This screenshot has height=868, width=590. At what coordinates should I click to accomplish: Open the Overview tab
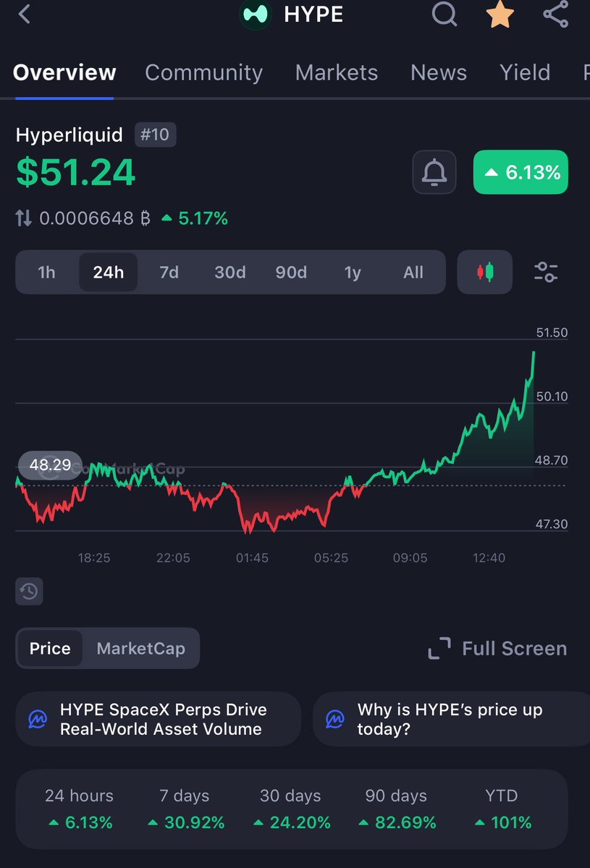tap(64, 72)
